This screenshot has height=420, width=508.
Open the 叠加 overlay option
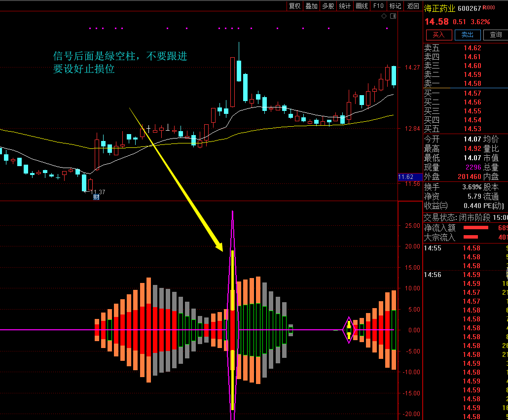[x=312, y=6]
